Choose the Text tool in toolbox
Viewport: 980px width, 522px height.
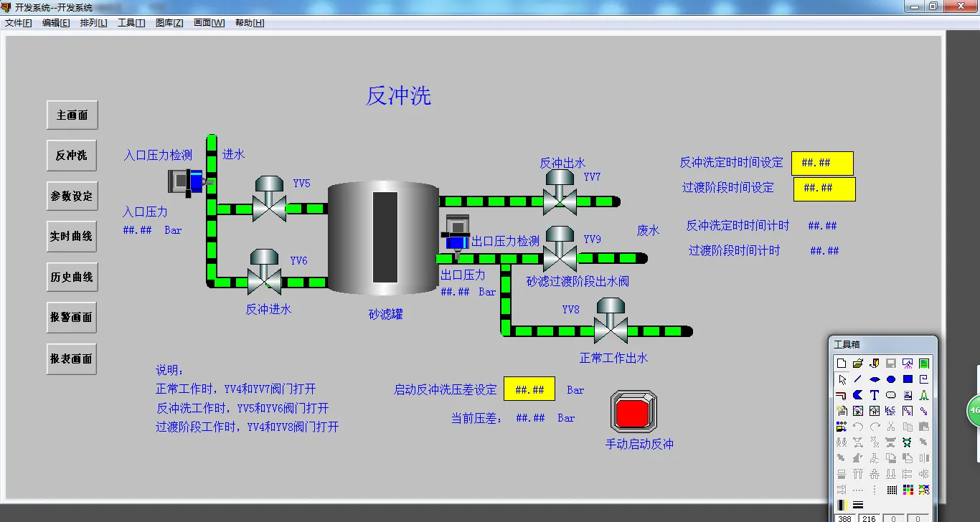[x=873, y=395]
